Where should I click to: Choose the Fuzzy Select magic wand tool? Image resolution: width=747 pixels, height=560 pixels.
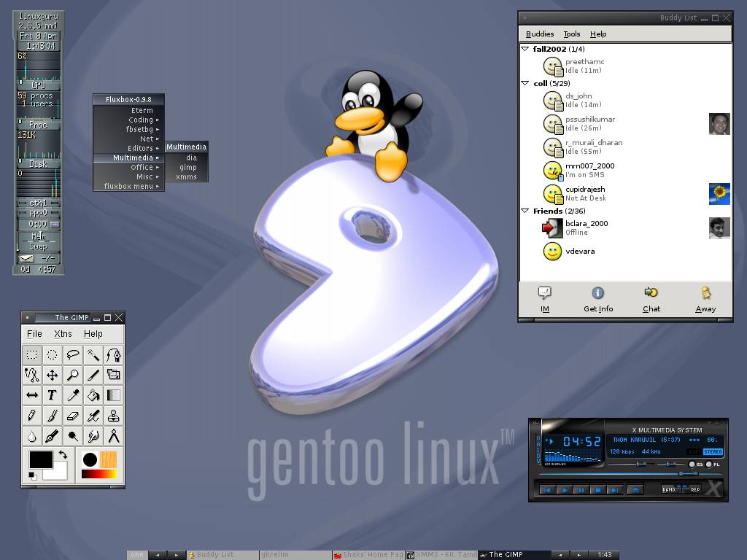point(93,354)
